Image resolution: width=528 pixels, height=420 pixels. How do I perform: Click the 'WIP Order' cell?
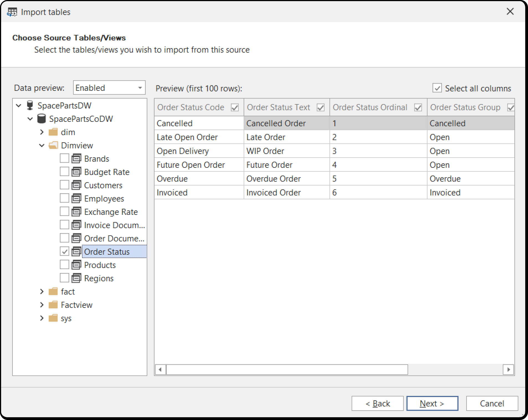[x=287, y=151]
